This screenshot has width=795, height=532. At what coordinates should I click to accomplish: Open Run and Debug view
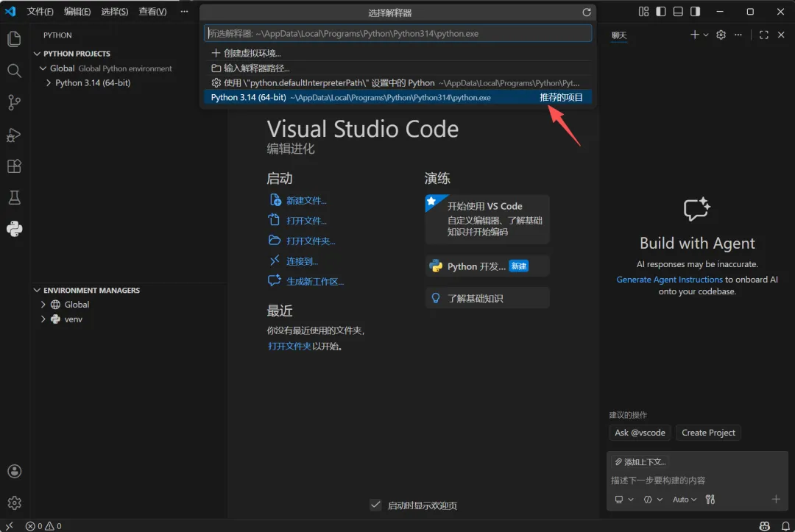[x=14, y=135]
